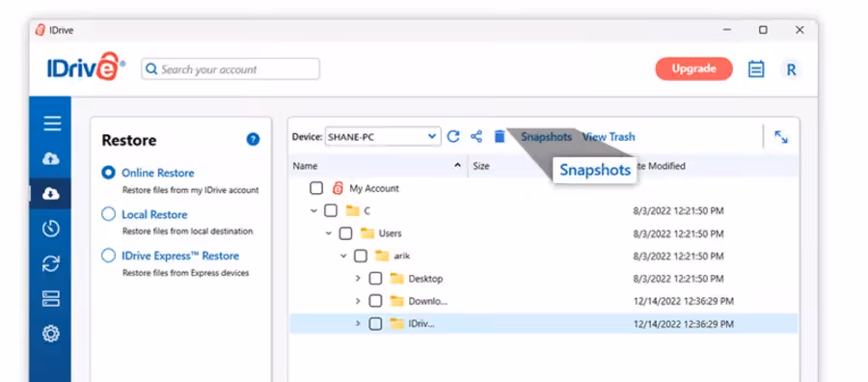Screen dimensions: 868x382
Task: Click the Search your account field
Action: coord(231,69)
